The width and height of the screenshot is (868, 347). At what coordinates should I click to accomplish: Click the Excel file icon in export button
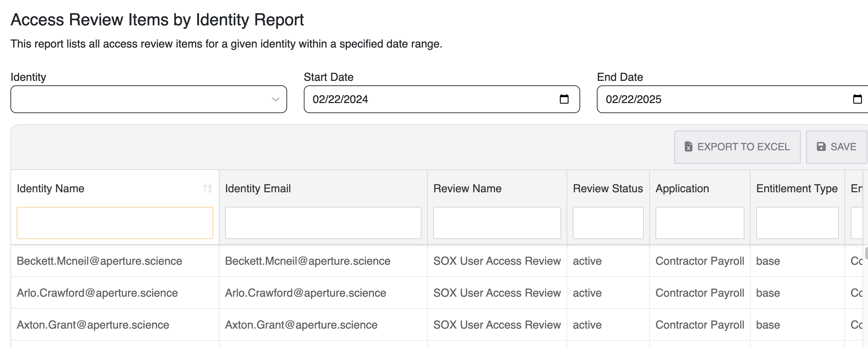tap(688, 147)
